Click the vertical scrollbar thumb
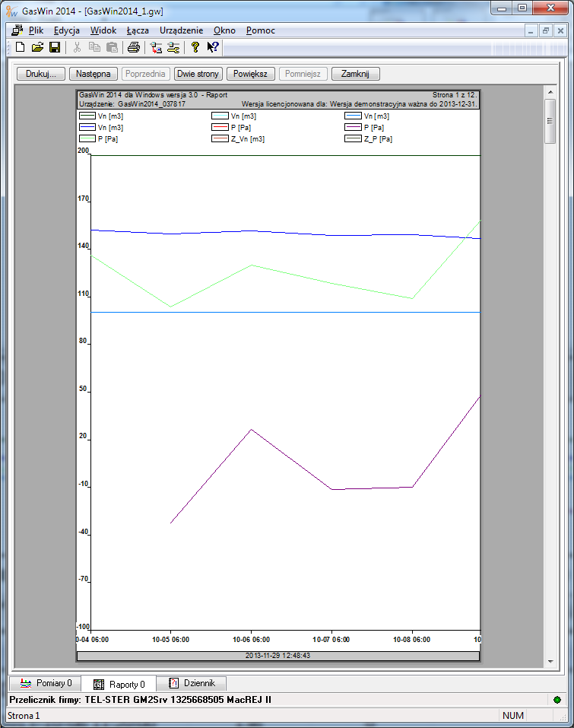Image resolution: width=574 pixels, height=728 pixels. pyautogui.click(x=550, y=121)
